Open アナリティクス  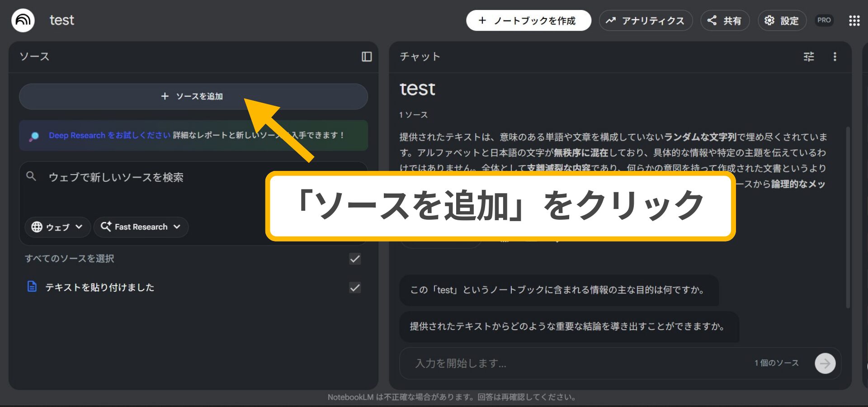tap(646, 20)
